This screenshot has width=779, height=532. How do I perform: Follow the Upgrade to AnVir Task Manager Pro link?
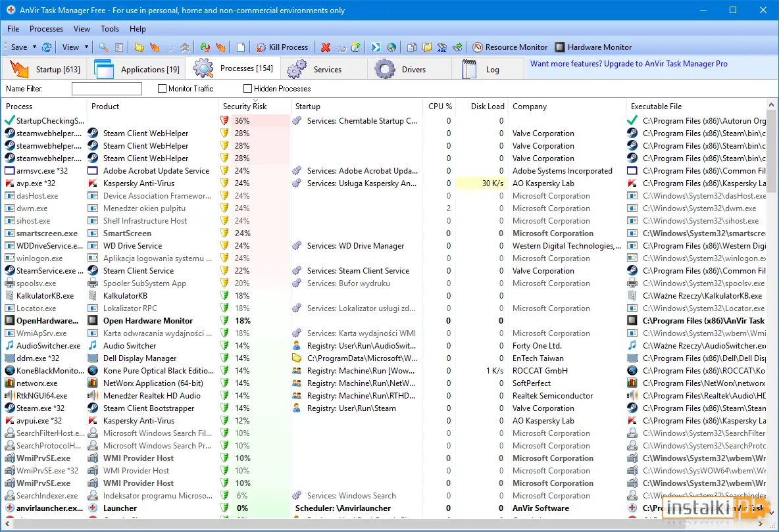tap(628, 64)
